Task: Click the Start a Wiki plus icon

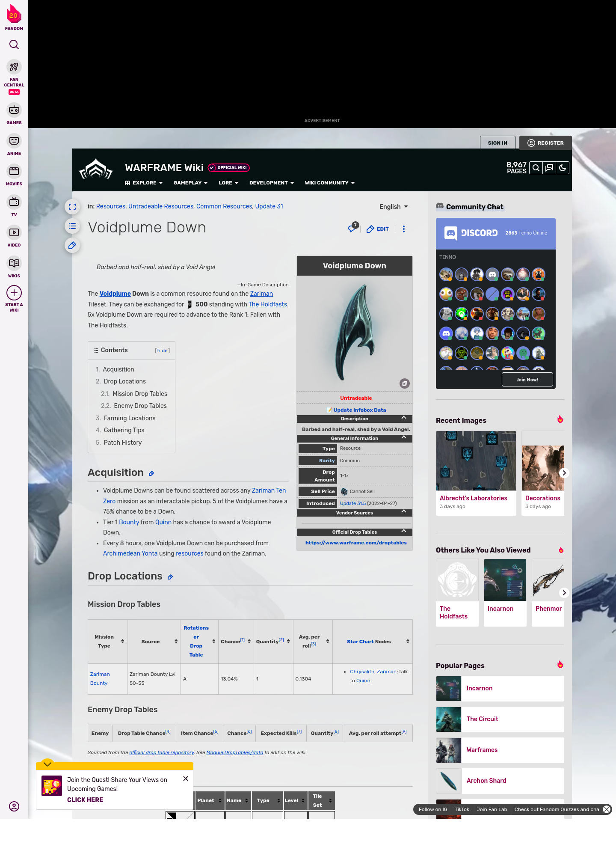Action: [14, 293]
